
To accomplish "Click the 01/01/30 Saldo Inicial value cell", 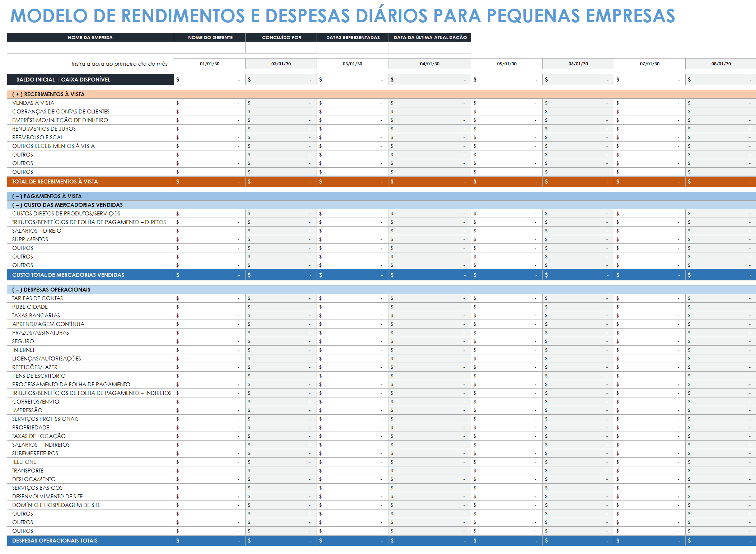I will point(210,80).
